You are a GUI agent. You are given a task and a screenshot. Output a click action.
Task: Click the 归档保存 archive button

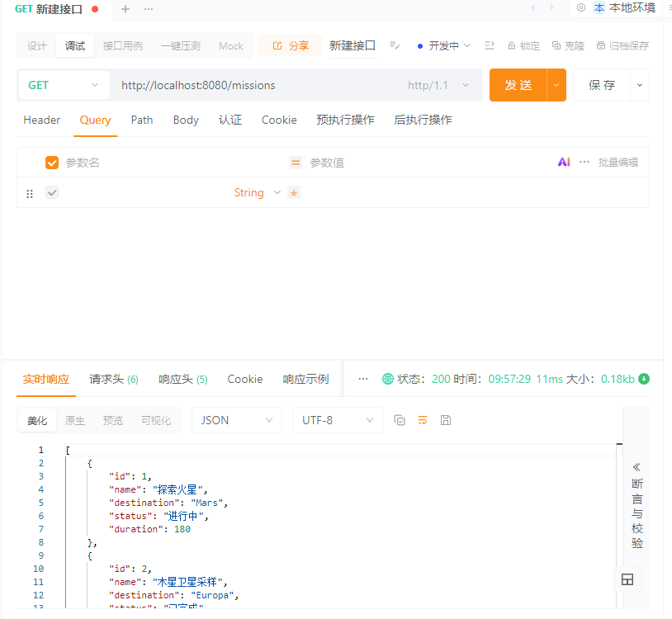click(622, 46)
